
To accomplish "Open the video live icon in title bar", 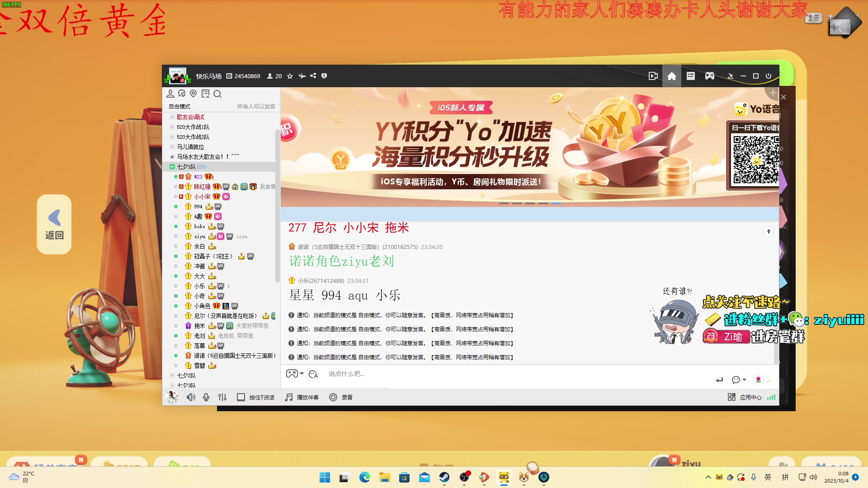I will tap(653, 76).
